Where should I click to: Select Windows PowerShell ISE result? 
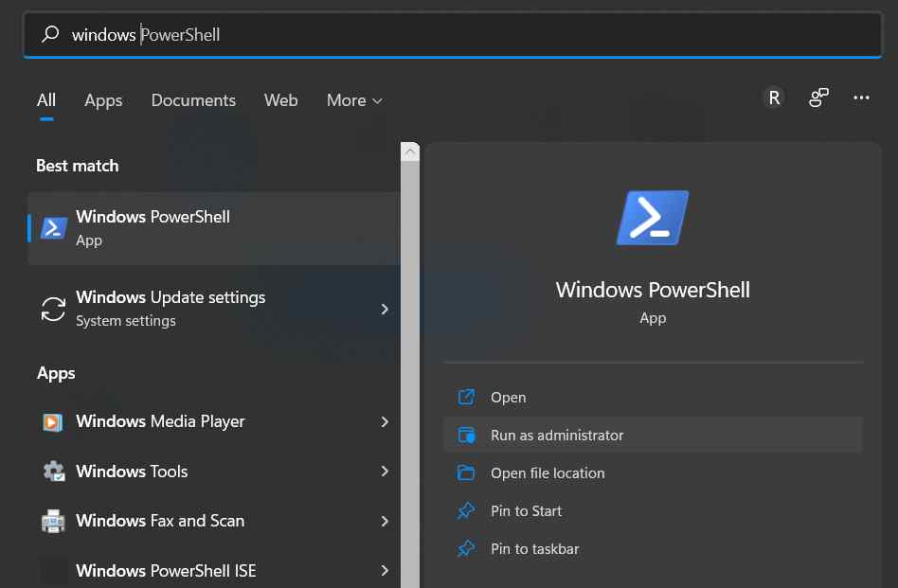click(x=214, y=570)
